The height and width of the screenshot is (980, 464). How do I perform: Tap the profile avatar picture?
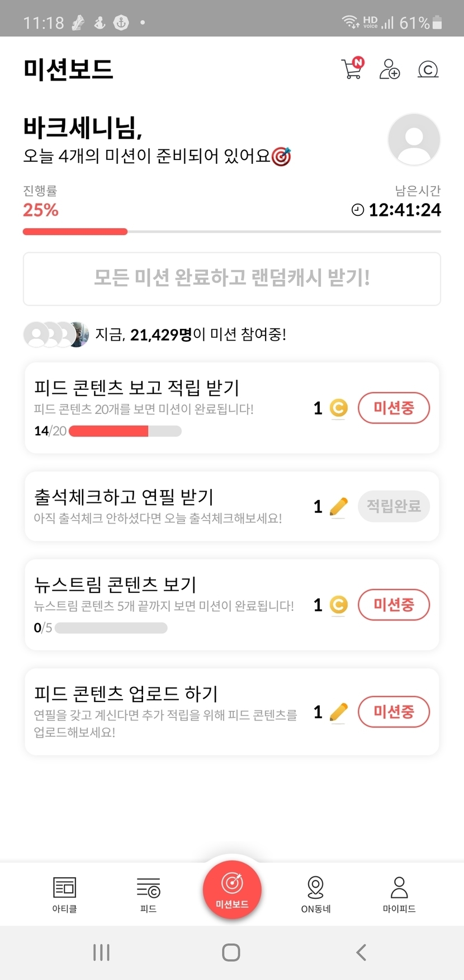click(x=414, y=139)
